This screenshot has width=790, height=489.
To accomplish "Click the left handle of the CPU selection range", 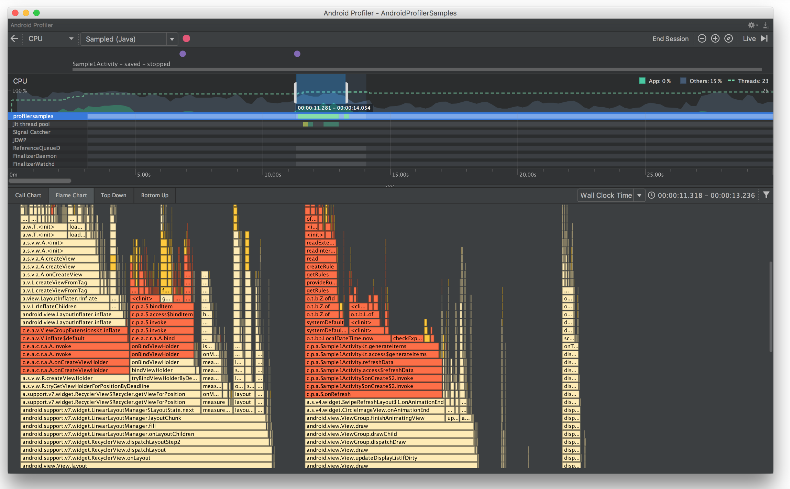I will [x=296, y=93].
